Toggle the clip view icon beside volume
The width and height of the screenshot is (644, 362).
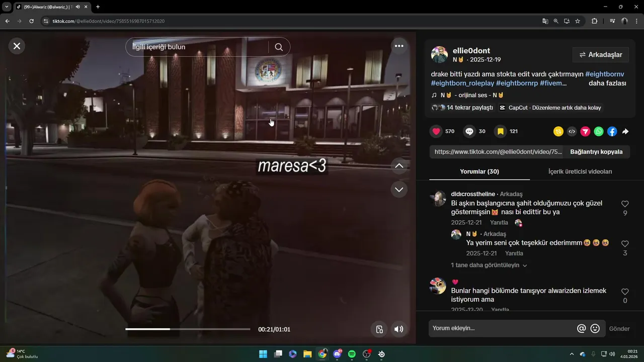[379, 329]
